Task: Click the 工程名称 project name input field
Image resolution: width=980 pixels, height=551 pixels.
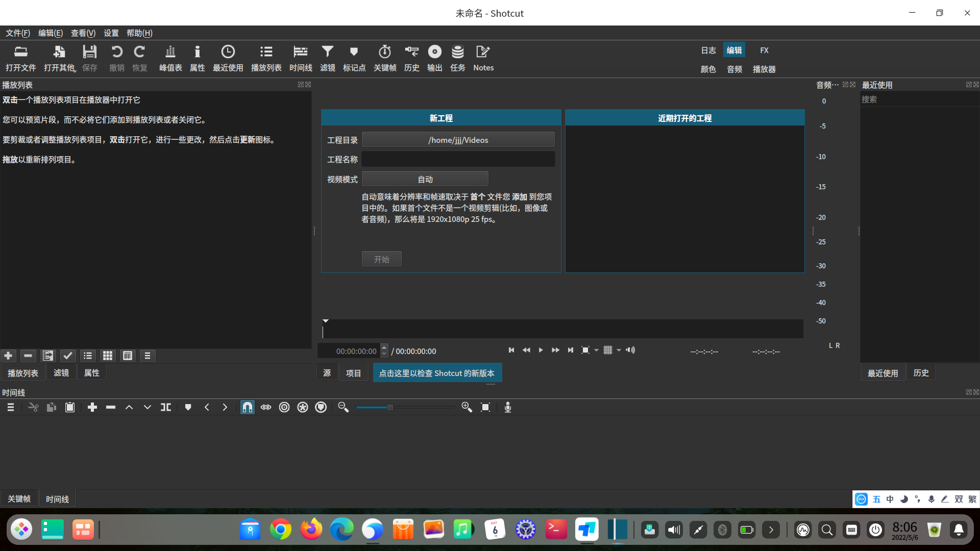Action: [x=458, y=159]
